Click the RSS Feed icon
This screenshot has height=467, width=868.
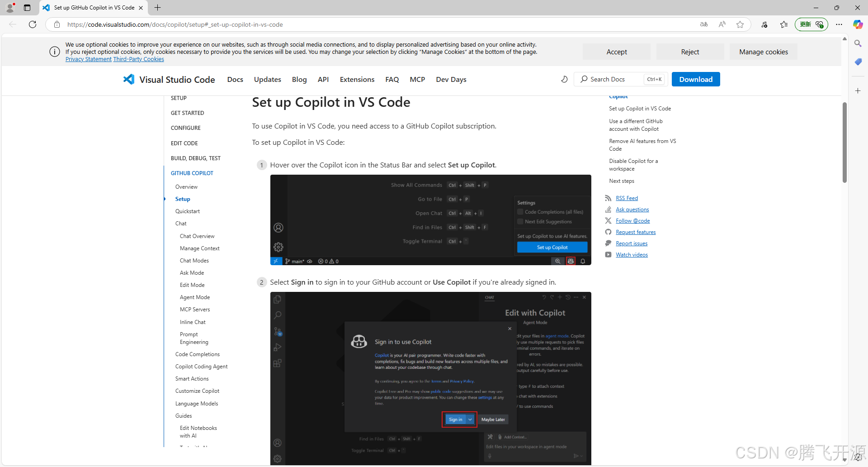[608, 198]
